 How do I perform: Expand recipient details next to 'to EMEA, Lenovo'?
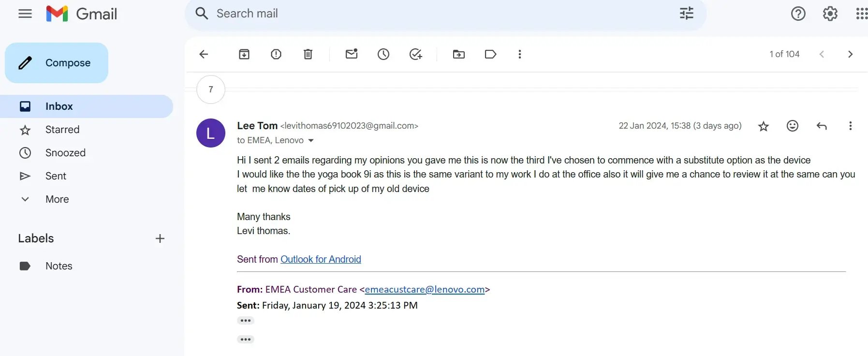[x=311, y=141]
